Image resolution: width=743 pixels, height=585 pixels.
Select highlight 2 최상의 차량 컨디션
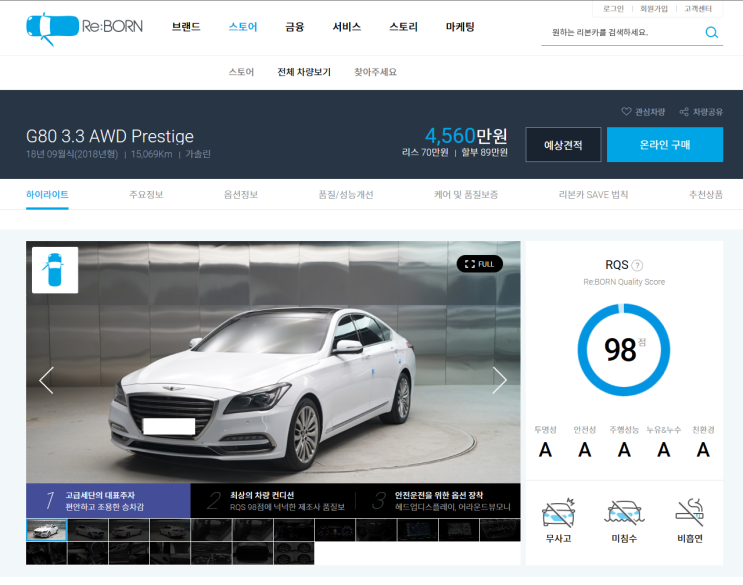point(273,501)
